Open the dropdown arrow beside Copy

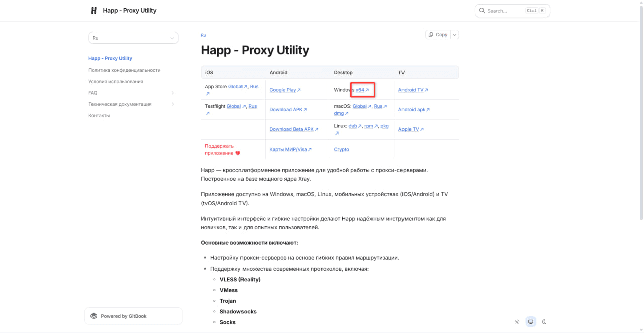tap(455, 35)
